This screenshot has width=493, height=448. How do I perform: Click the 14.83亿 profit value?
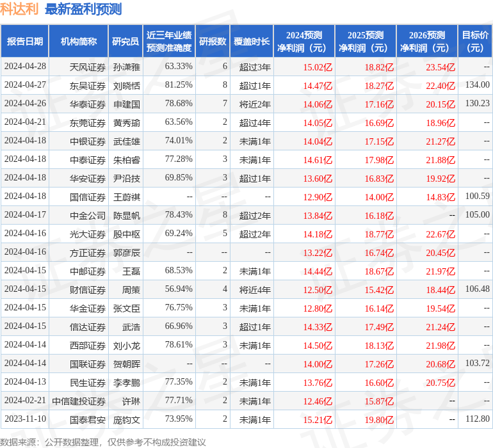click(440, 197)
